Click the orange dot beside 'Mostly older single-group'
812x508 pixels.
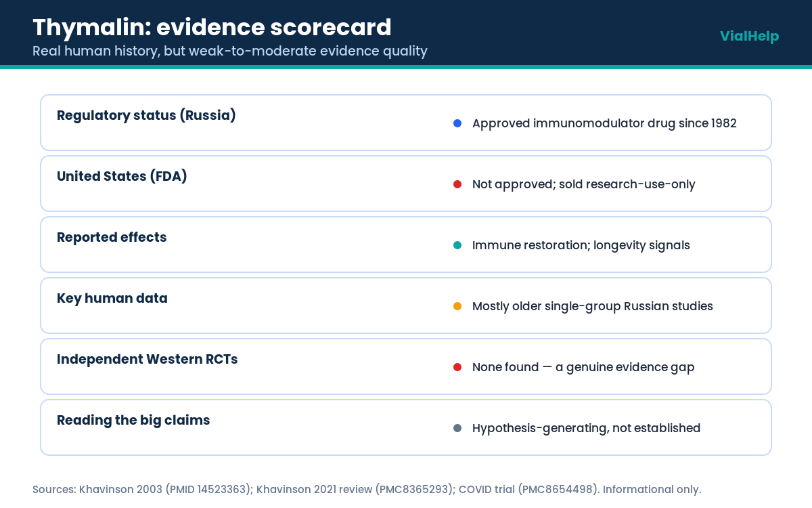(457, 306)
